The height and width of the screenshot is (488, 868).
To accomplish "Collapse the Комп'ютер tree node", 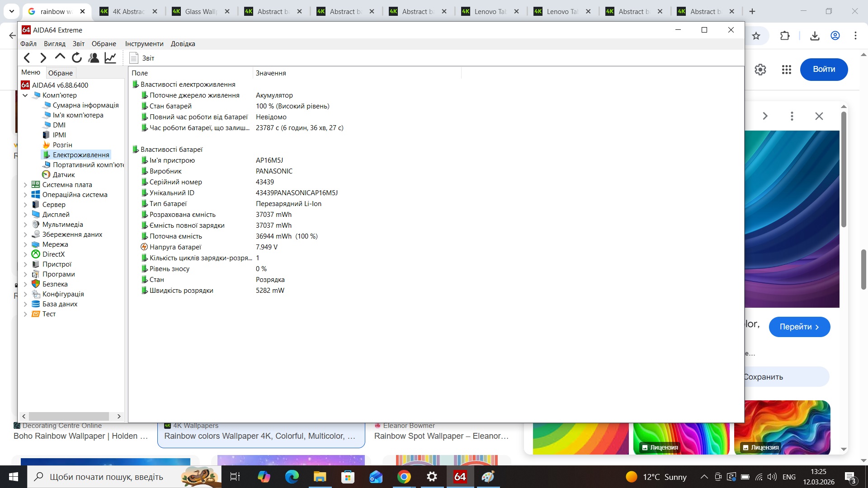I will (x=26, y=95).
